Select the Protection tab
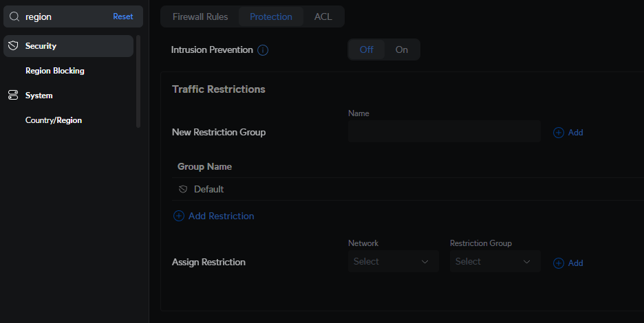Viewport: 644px width, 323px height. click(270, 16)
